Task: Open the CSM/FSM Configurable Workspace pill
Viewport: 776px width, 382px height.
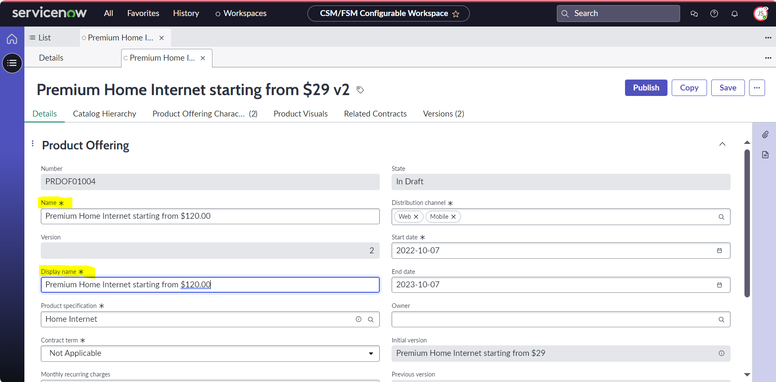Action: [x=388, y=14]
